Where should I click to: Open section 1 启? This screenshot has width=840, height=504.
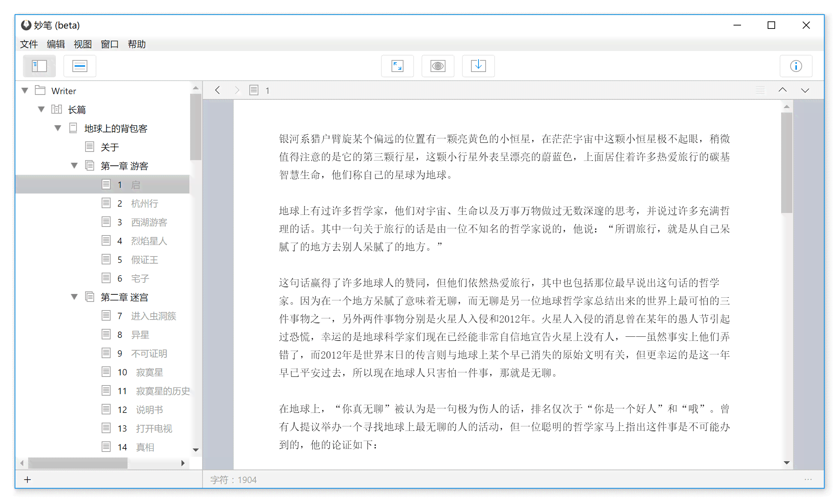coord(102,184)
